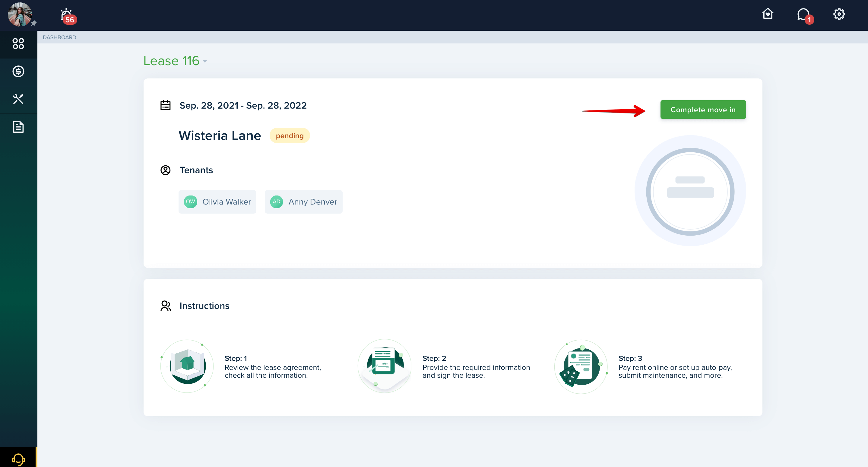The width and height of the screenshot is (868, 467).
Task: Click the Step: 3 instruction text
Action: click(675, 367)
